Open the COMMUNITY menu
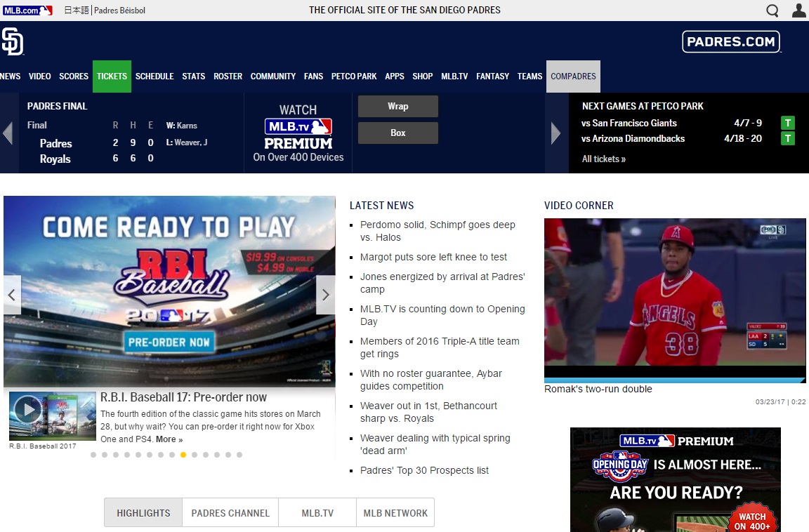Viewport: 809px width, 532px height. click(x=273, y=77)
